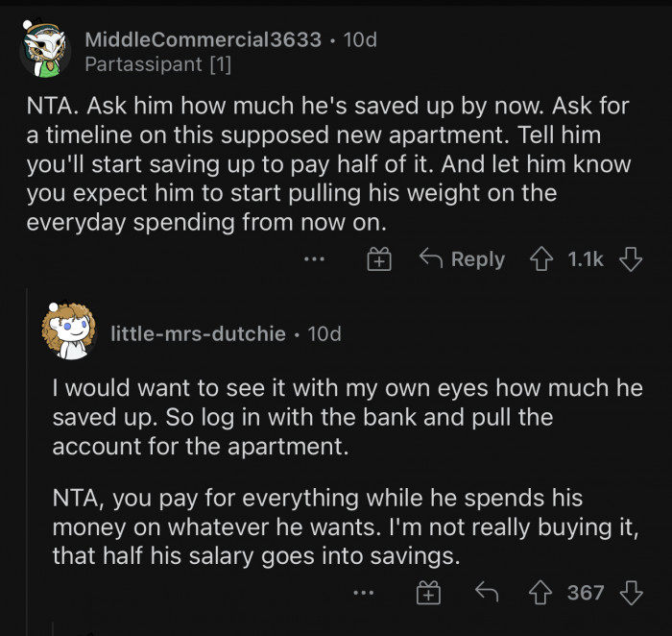Visit little-mrs-dutchie's profile via username
The image size is (672, 636).
coord(198,333)
